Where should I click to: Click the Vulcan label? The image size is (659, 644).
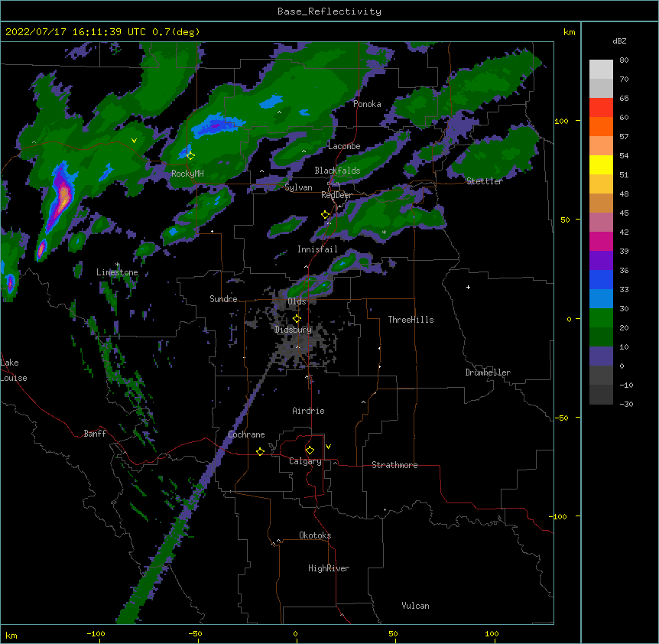point(415,606)
